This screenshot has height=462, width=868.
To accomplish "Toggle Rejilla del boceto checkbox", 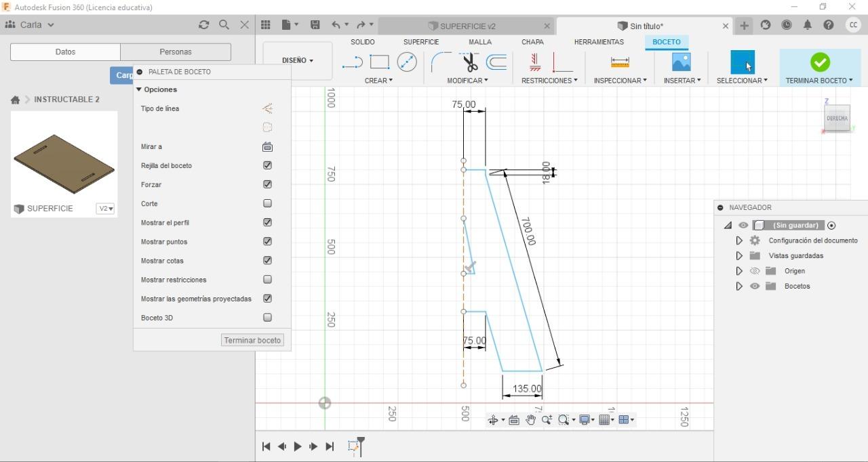I will pos(267,165).
